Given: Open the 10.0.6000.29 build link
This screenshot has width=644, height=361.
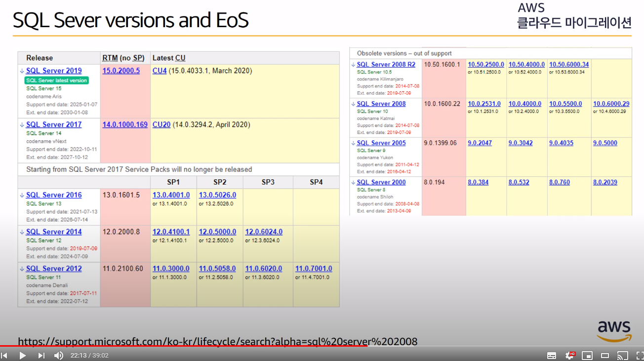Looking at the screenshot, I should (x=611, y=104).
